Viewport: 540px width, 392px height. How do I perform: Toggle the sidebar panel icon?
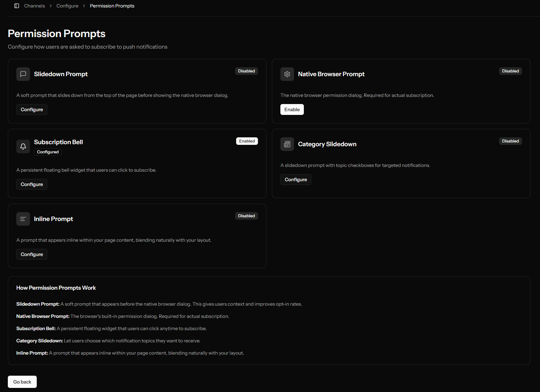click(x=17, y=6)
